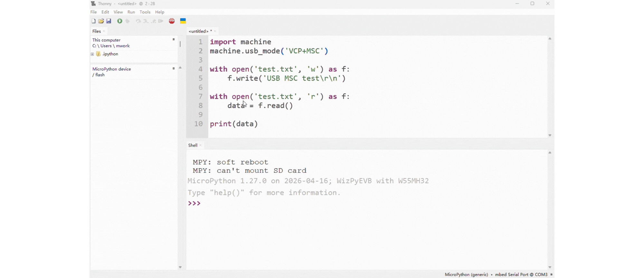The width and height of the screenshot is (644, 278).
Task: Click the 'MicroPython device' heading
Action: point(111,69)
